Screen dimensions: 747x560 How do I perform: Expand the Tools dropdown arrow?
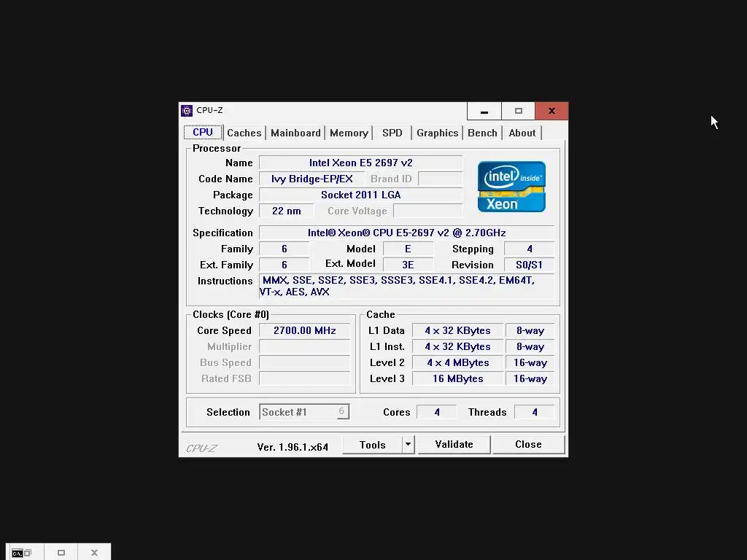409,445
